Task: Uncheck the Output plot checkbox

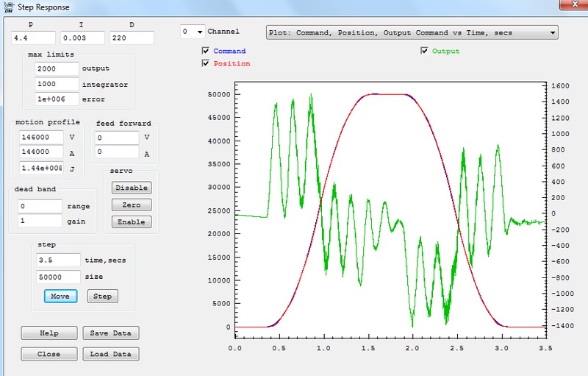Action: coord(424,51)
